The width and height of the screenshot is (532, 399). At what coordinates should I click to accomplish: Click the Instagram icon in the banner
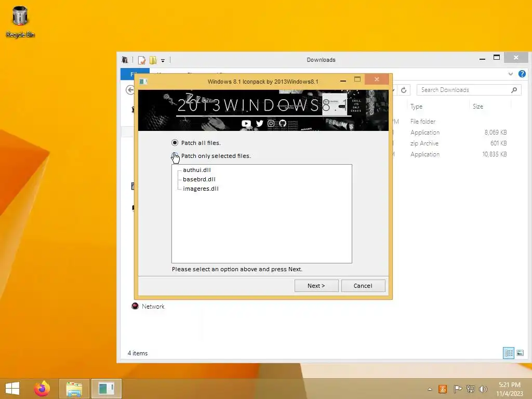pyautogui.click(x=271, y=124)
